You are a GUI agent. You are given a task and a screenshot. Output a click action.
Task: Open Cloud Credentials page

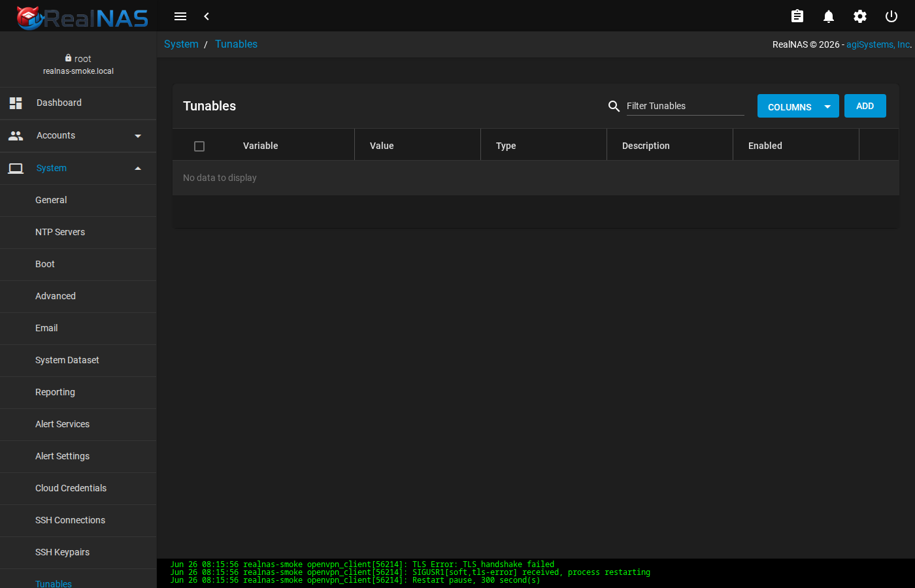[78, 488]
